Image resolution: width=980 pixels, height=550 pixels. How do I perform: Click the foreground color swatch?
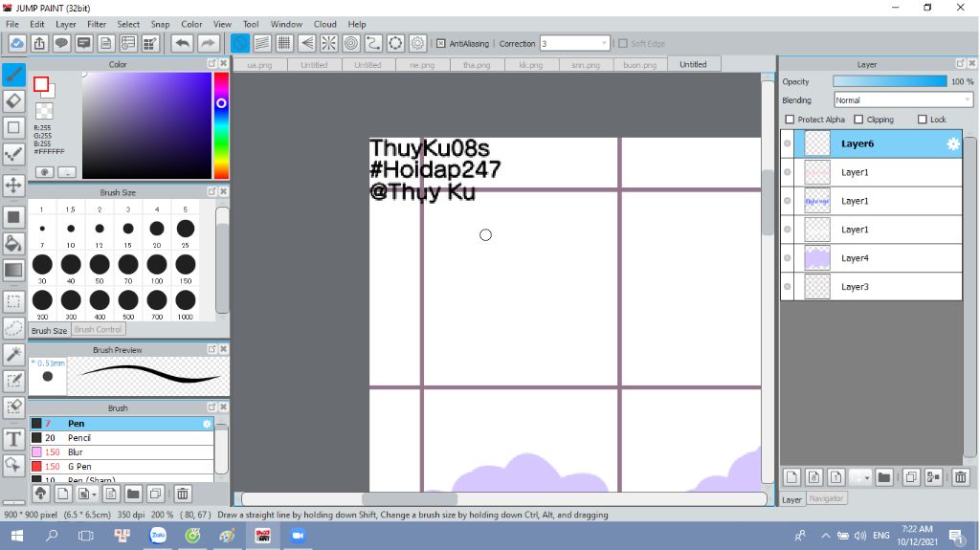click(41, 84)
